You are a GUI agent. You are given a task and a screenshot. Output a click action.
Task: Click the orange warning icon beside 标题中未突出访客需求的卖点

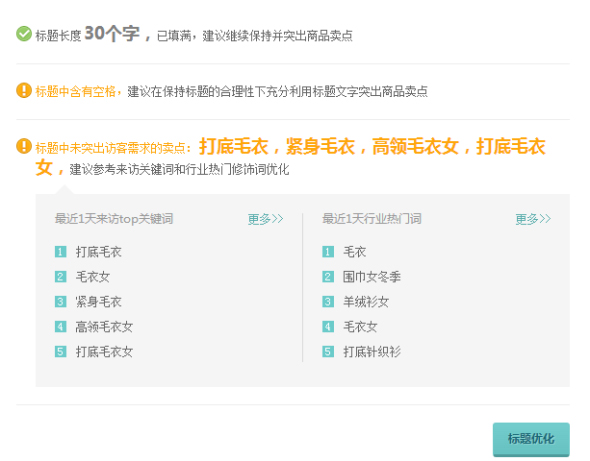click(24, 146)
